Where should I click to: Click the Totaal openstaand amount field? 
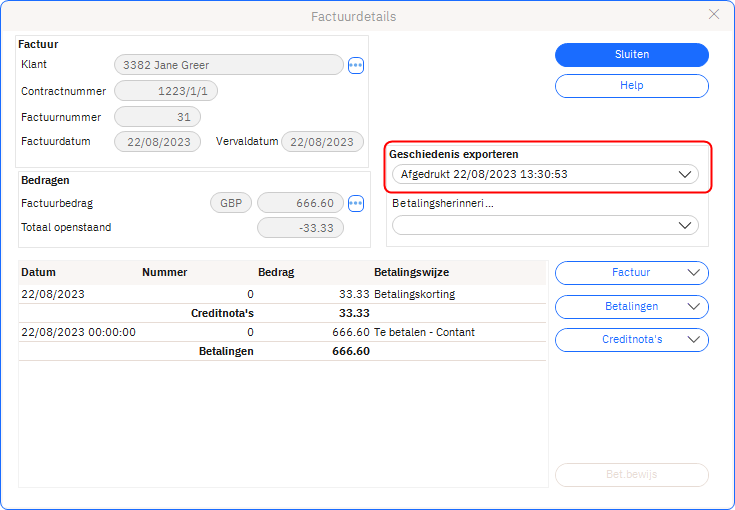pyautogui.click(x=300, y=228)
